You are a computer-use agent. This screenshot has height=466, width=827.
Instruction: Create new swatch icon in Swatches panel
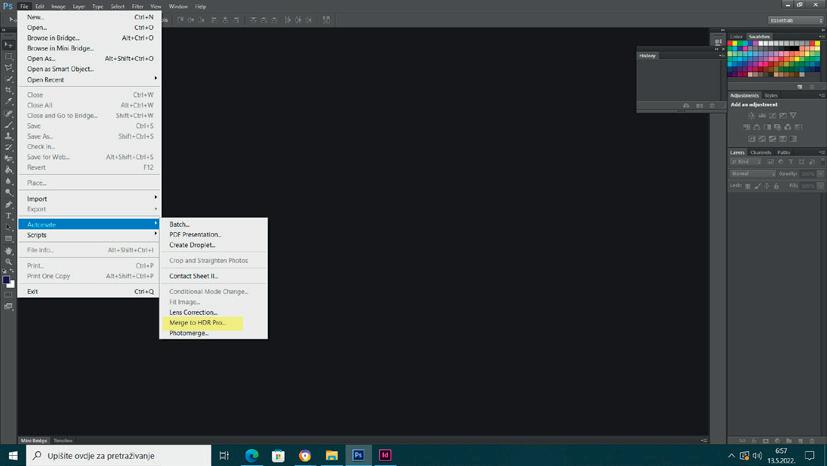tap(800, 86)
